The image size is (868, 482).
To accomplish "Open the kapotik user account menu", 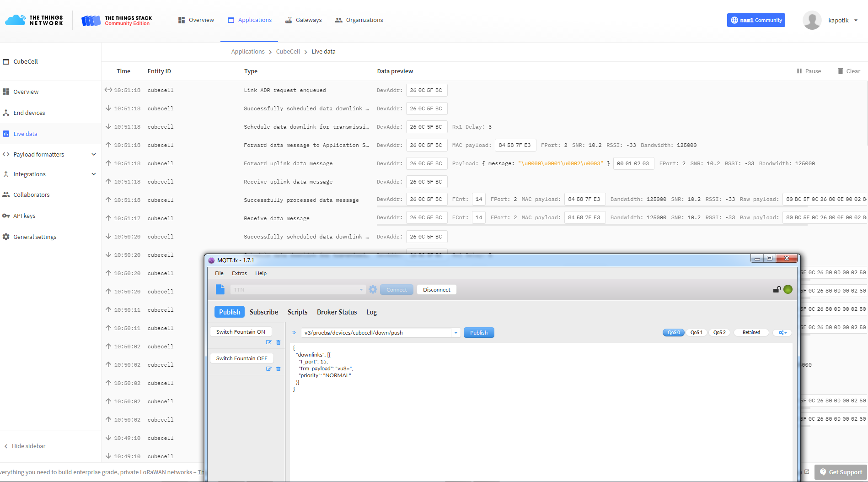I will pyautogui.click(x=856, y=20).
